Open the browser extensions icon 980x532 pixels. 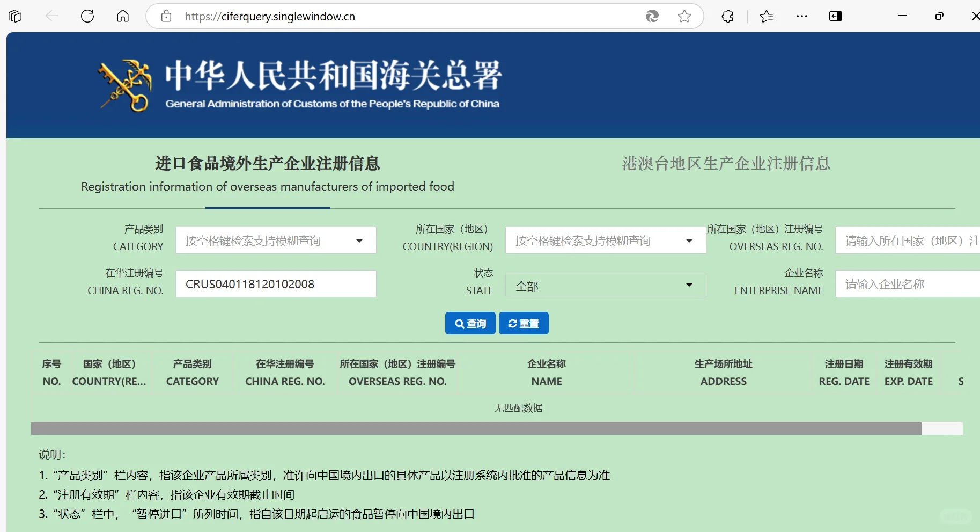[727, 16]
